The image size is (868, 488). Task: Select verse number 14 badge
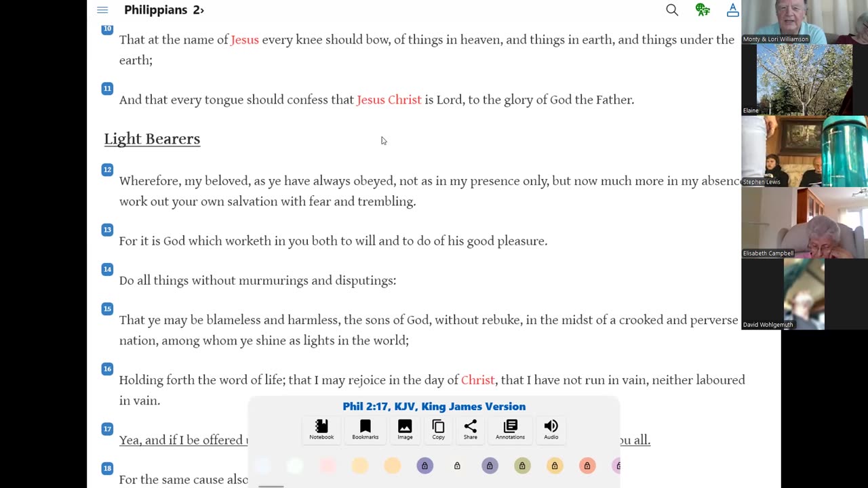pos(107,269)
